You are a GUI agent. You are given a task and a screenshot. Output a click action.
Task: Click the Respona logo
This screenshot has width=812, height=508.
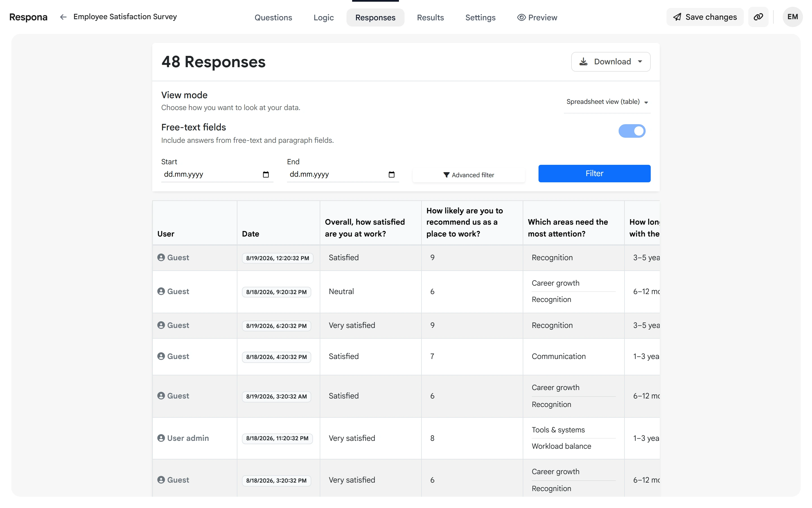pos(28,17)
